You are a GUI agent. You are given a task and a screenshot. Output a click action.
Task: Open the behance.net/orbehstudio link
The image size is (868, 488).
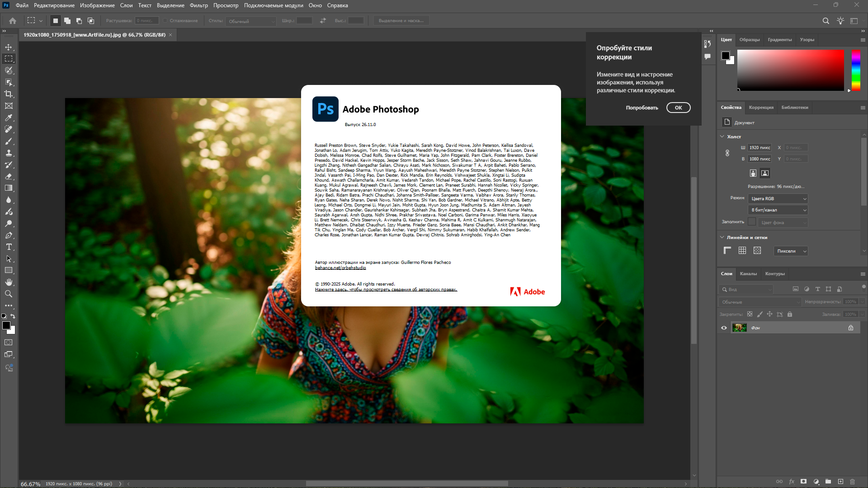click(340, 268)
